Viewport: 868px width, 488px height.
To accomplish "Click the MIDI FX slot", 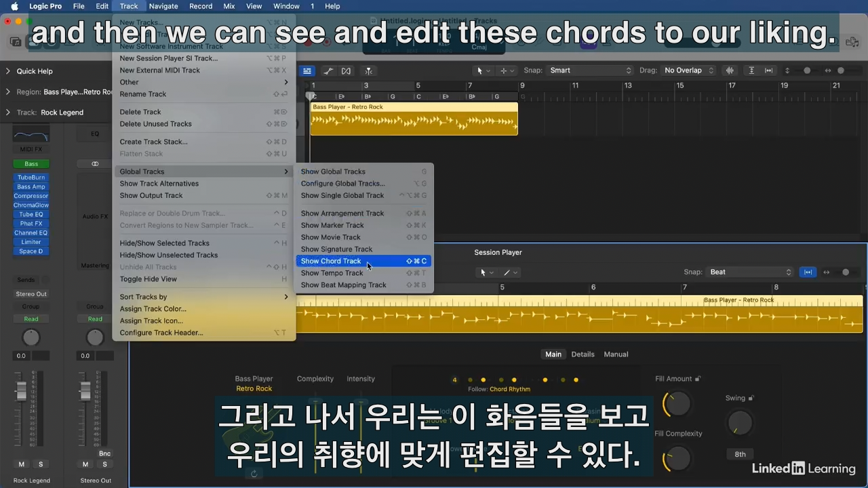I will pos(31,150).
